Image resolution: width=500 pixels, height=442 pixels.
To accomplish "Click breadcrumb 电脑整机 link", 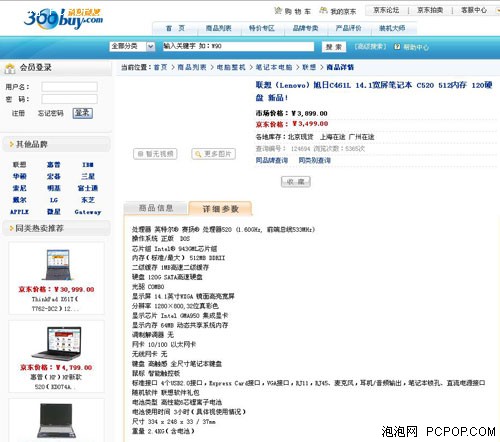I will (231, 67).
